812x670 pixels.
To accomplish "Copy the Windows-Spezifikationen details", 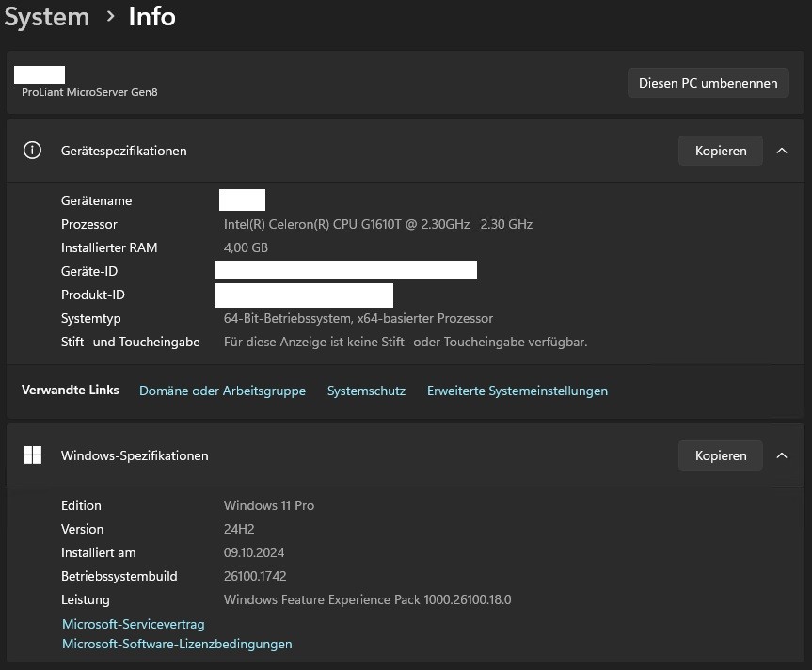I will tap(721, 455).
